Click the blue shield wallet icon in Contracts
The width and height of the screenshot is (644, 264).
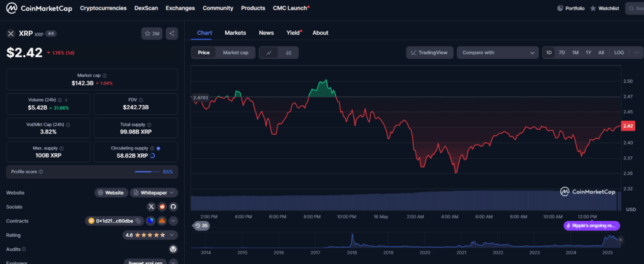[151, 221]
